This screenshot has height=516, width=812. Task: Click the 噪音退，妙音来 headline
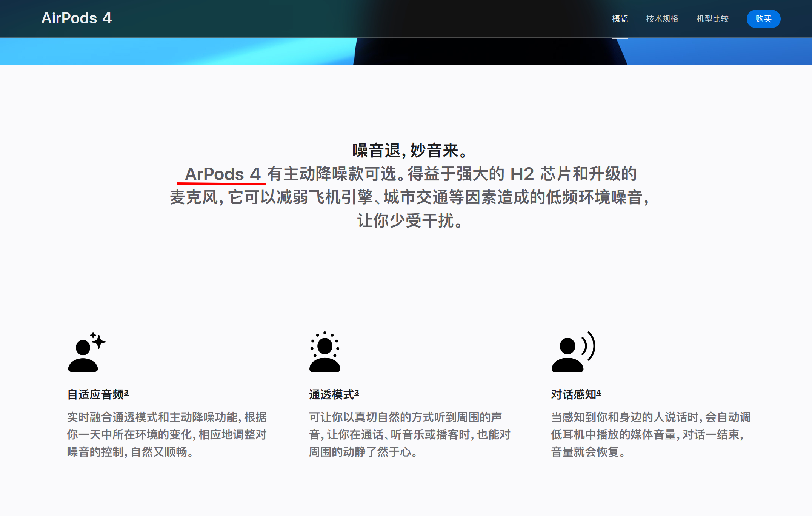click(410, 150)
